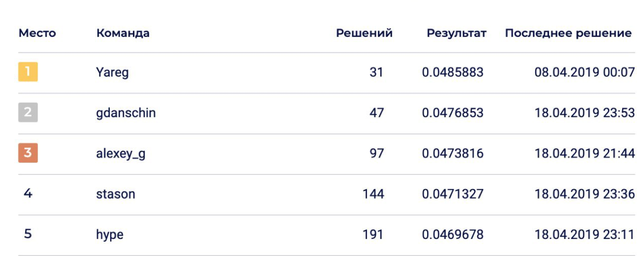The width and height of the screenshot is (644, 256).
Task: Open team Yareg's profile
Action: tap(112, 73)
